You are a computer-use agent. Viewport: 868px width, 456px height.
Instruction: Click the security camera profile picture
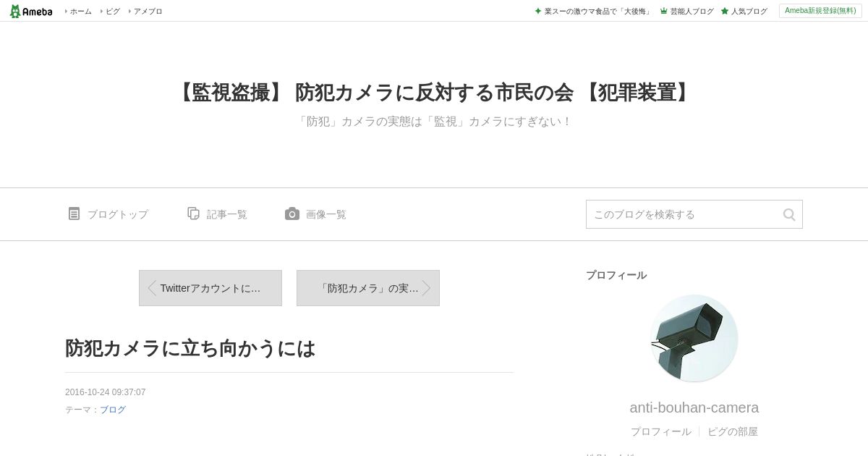pyautogui.click(x=694, y=338)
